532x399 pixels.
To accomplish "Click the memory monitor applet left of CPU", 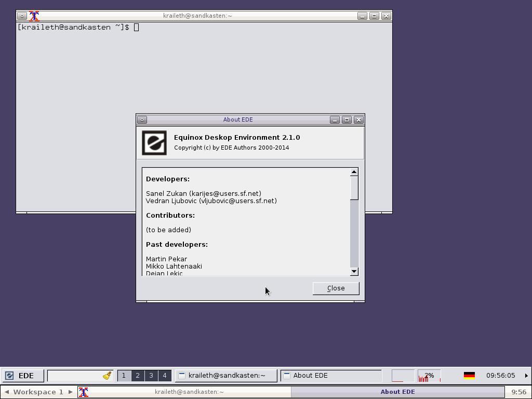I will 403,376.
